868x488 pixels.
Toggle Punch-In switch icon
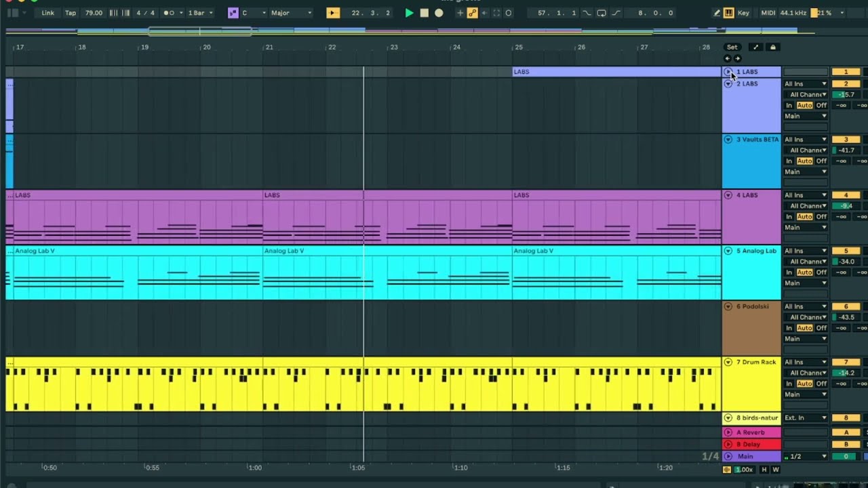click(587, 13)
